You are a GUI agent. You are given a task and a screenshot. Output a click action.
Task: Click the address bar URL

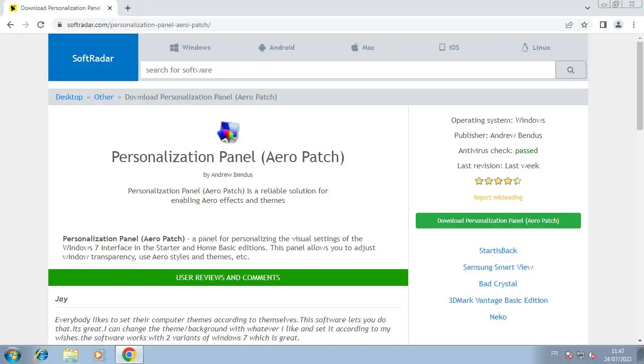139,25
